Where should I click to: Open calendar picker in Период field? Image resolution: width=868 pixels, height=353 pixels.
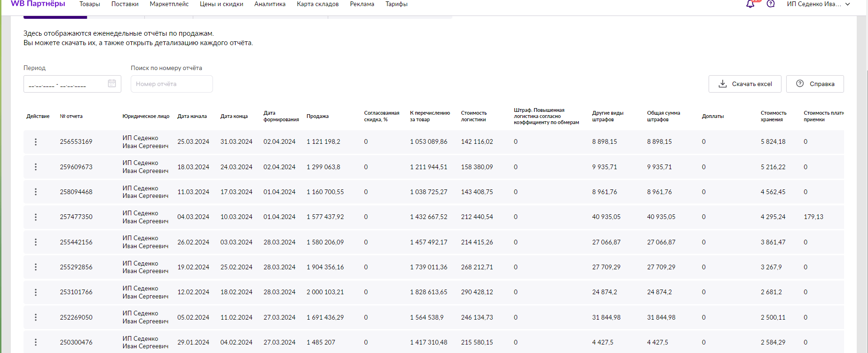(112, 84)
